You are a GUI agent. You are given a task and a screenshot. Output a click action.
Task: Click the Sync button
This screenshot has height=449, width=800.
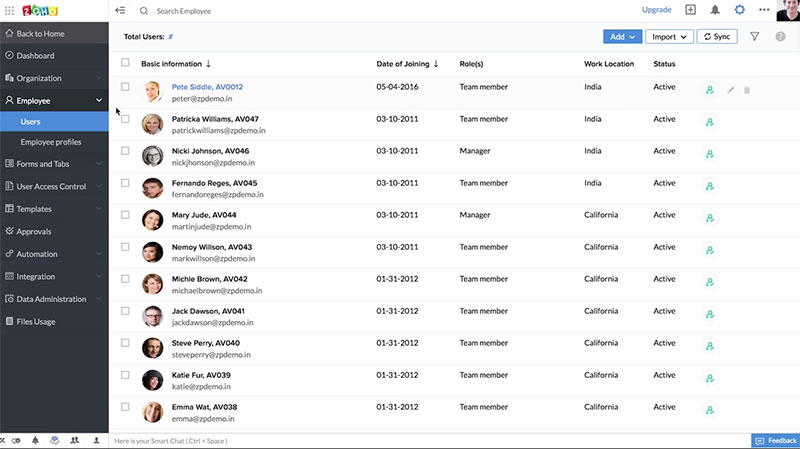(717, 37)
